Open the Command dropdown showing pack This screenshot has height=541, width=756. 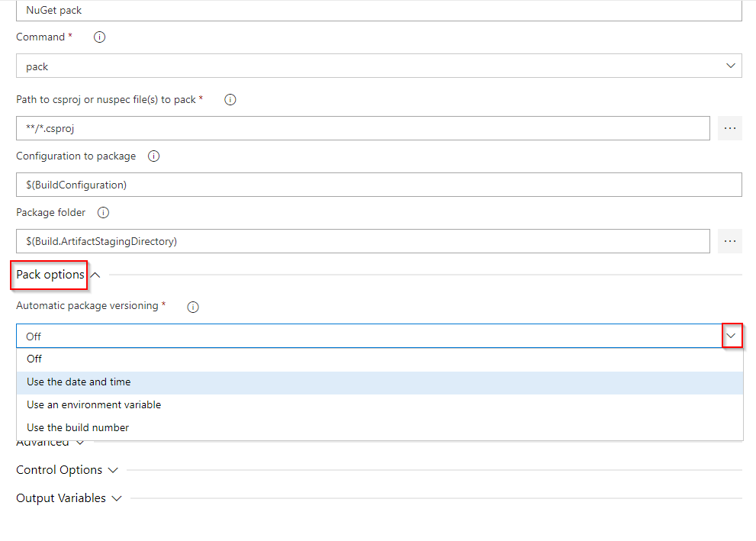point(379,66)
